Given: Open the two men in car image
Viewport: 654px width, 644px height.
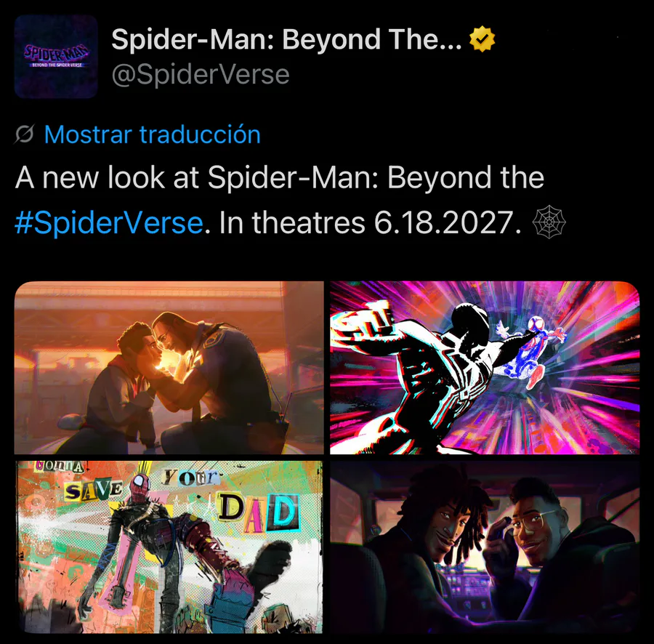Looking at the screenshot, I should pos(485,547).
